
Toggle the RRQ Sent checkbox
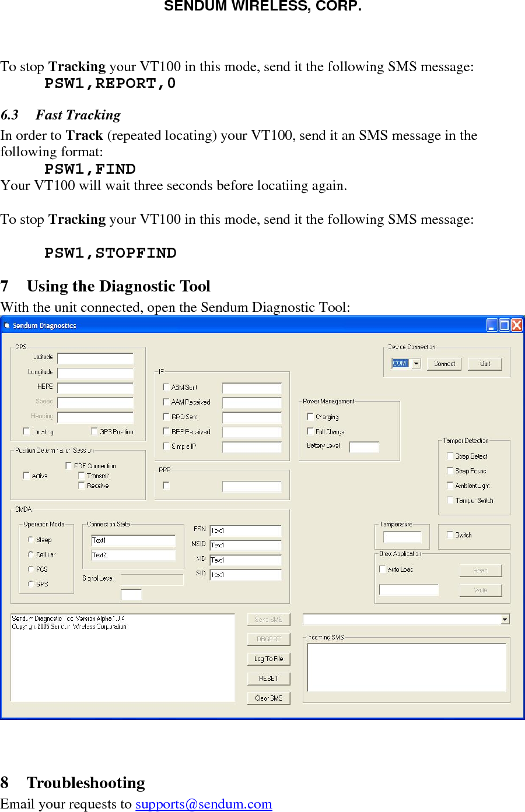click(x=166, y=417)
